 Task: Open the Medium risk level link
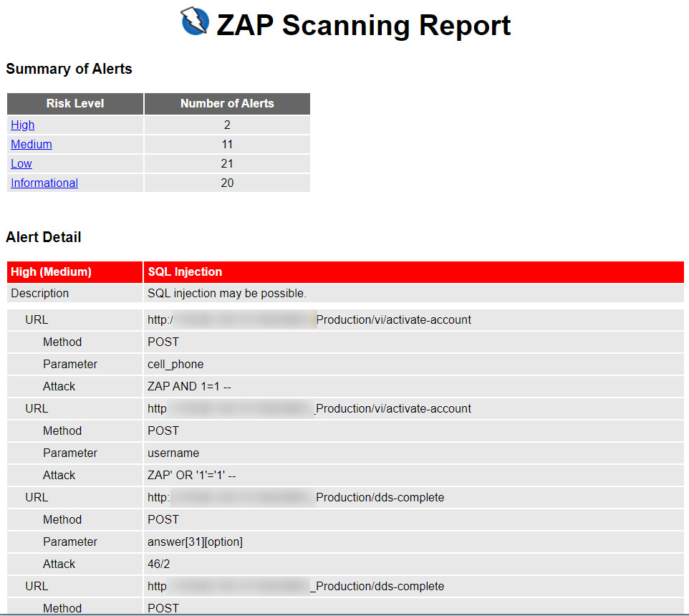pyautogui.click(x=32, y=145)
